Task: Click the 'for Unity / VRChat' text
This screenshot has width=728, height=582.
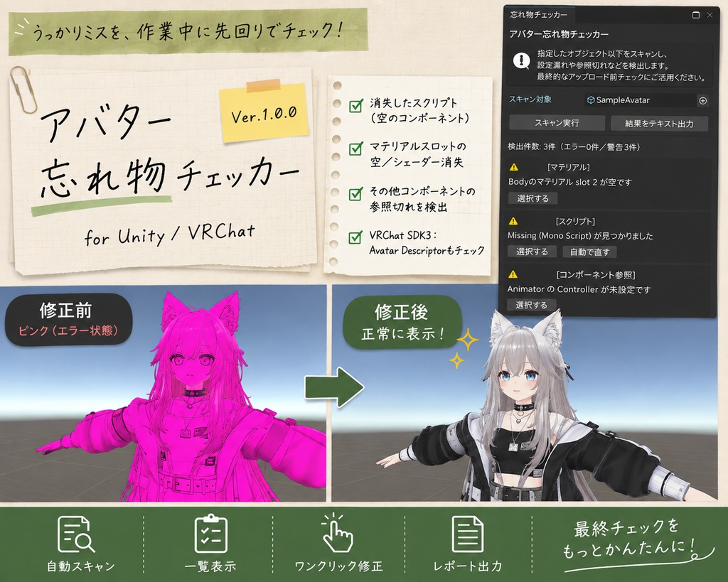Action: [170, 235]
